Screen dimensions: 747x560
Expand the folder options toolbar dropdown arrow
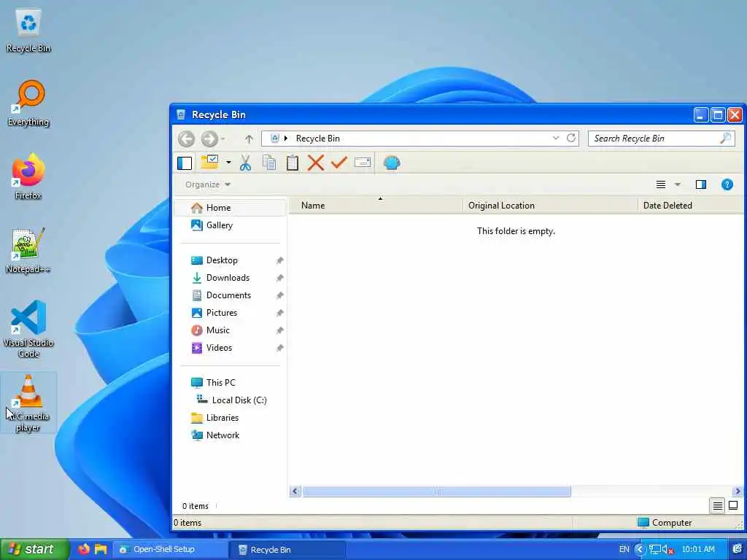coord(228,163)
